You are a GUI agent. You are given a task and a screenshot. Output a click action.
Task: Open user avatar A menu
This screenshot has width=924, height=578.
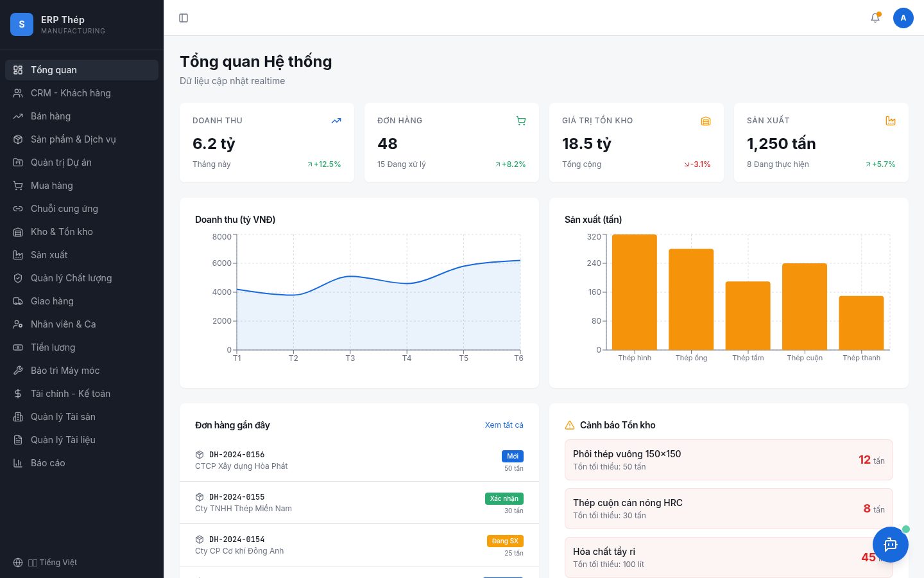point(903,18)
